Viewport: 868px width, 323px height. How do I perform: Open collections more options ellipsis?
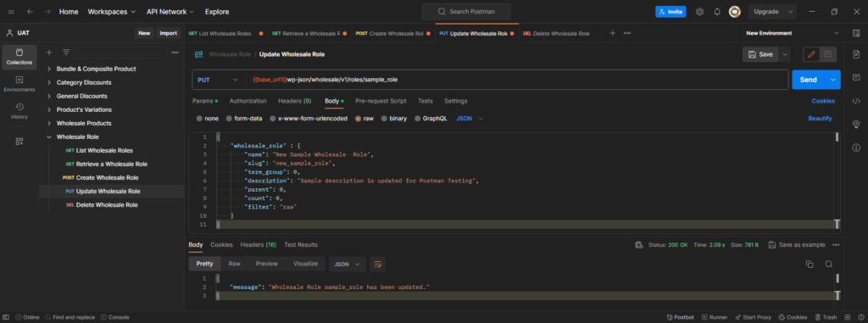[175, 53]
